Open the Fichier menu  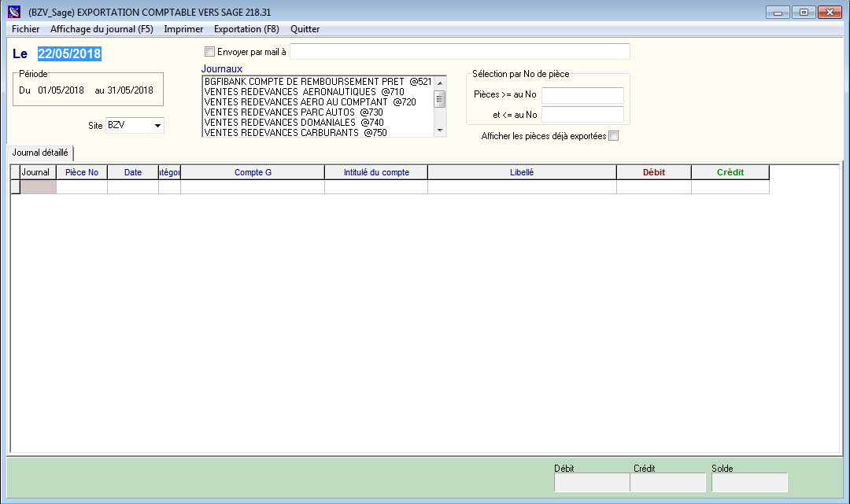(x=25, y=29)
